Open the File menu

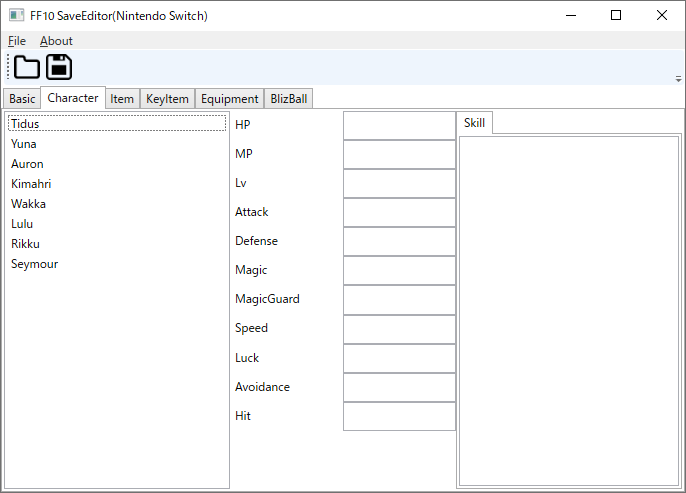coord(17,41)
